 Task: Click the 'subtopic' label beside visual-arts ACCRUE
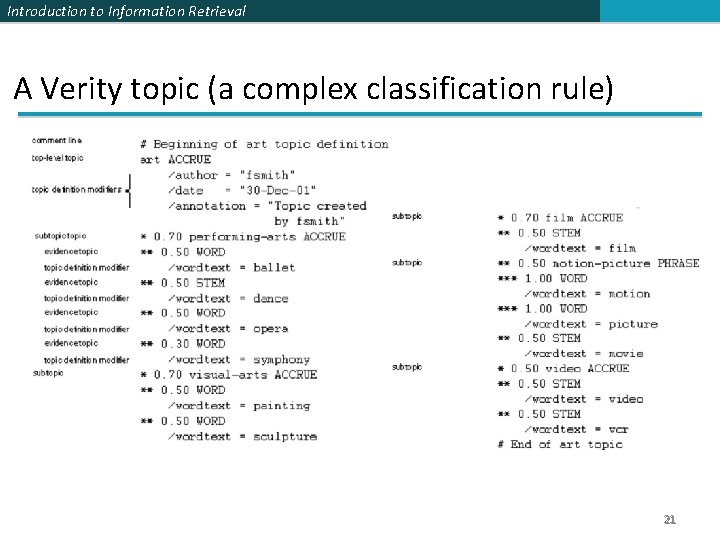(x=48, y=373)
